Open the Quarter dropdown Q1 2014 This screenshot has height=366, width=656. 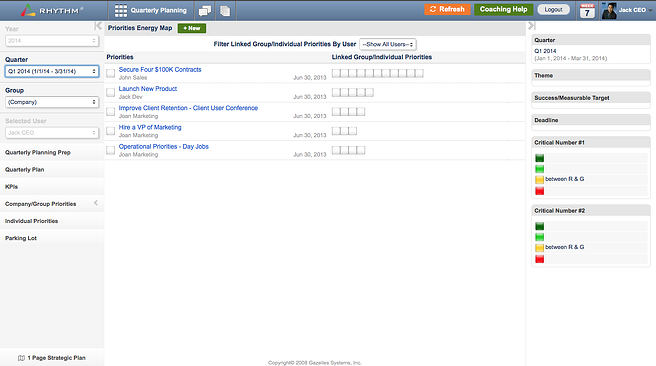click(x=52, y=71)
